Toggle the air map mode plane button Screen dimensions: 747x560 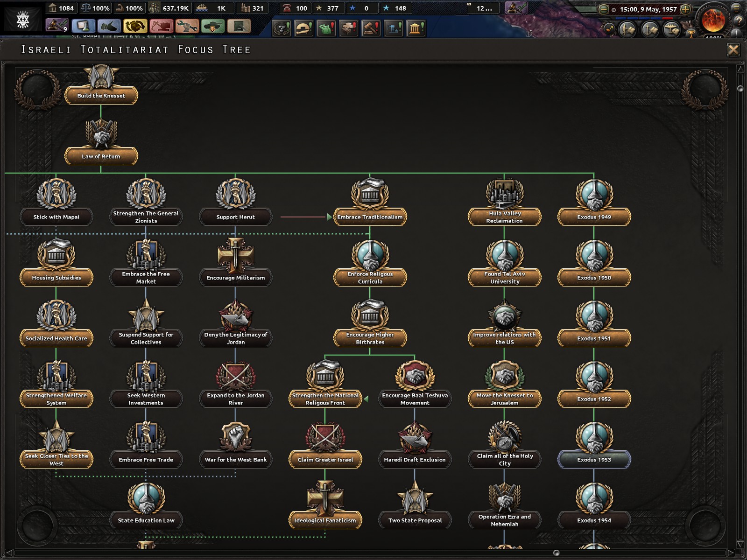[671, 29]
